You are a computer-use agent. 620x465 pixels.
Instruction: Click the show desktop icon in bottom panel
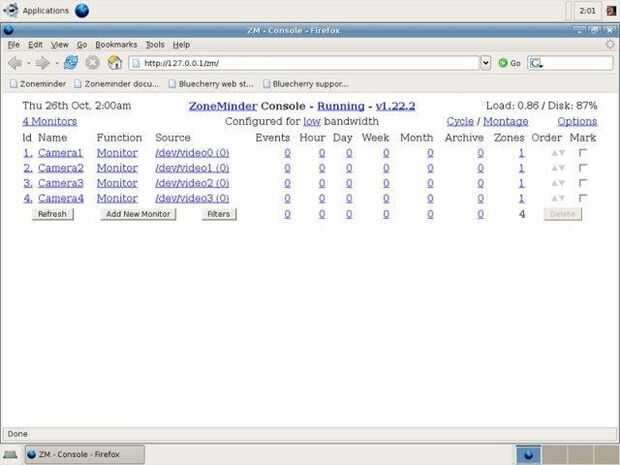[10, 454]
